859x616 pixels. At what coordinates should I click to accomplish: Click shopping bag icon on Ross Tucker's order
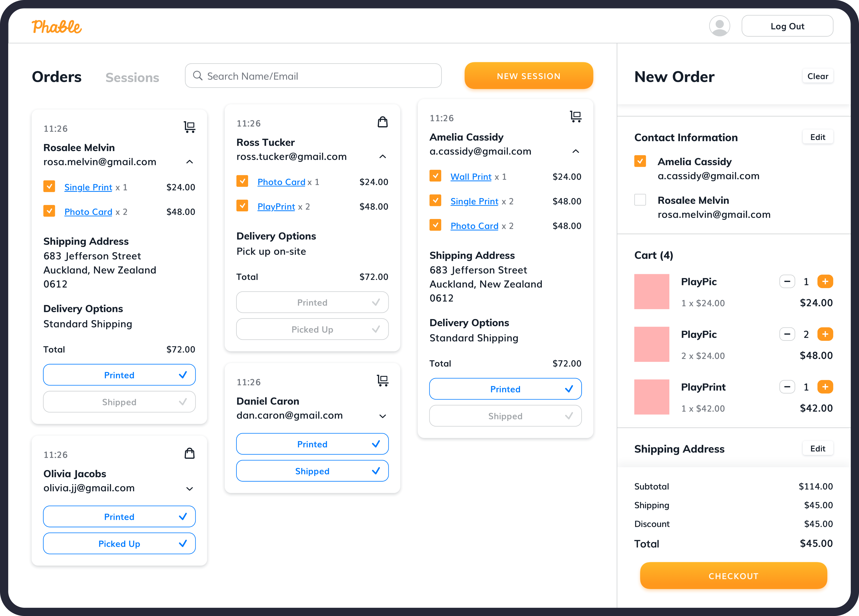[383, 122]
